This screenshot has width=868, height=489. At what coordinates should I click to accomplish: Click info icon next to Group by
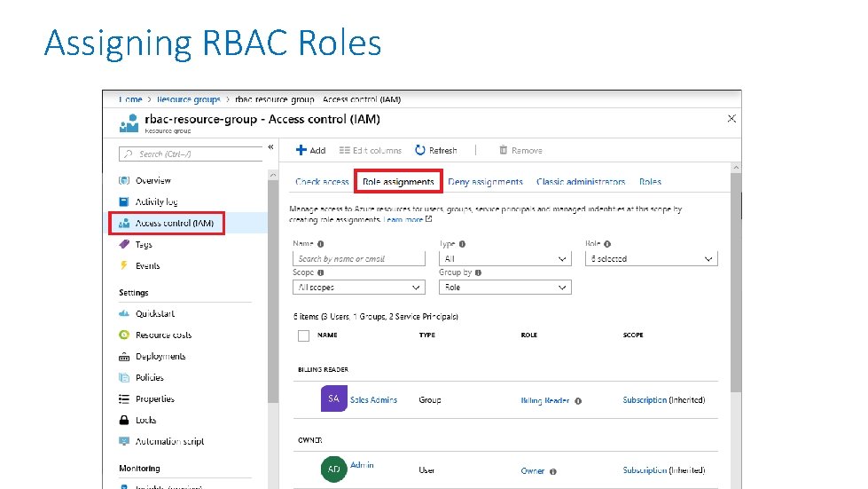tap(478, 272)
